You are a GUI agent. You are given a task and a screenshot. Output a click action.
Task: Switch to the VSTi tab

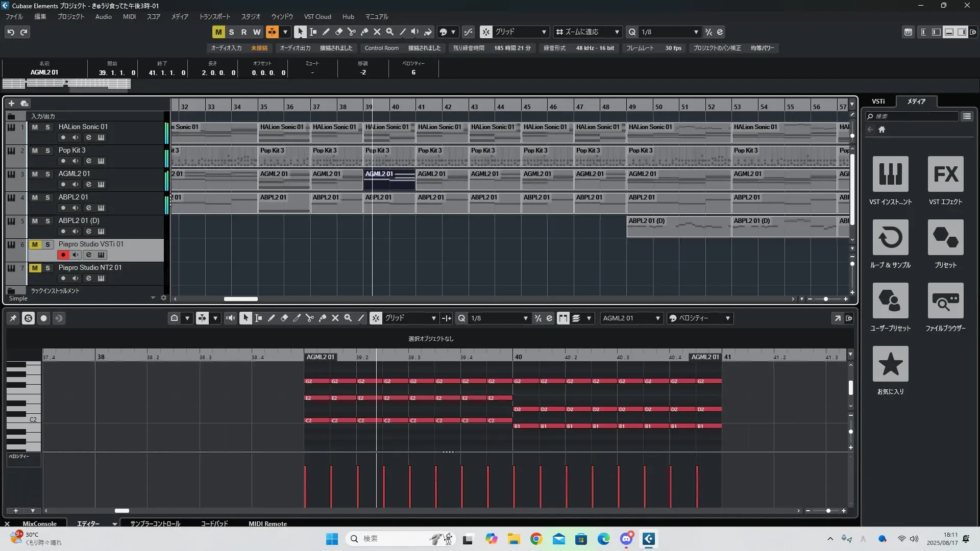click(878, 102)
